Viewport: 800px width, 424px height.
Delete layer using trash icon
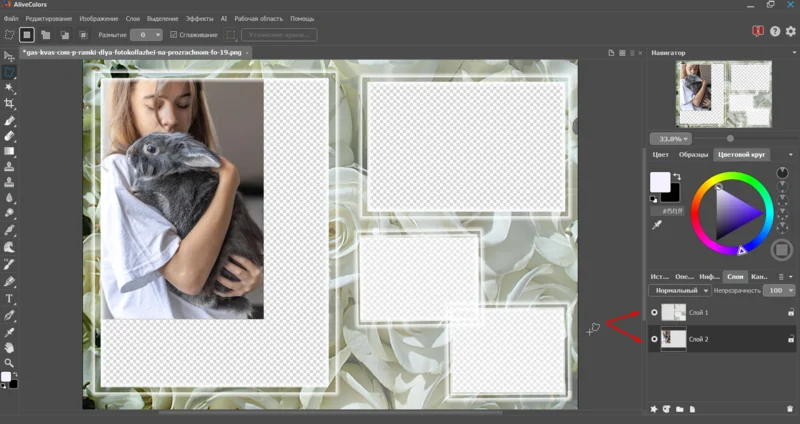click(789, 409)
